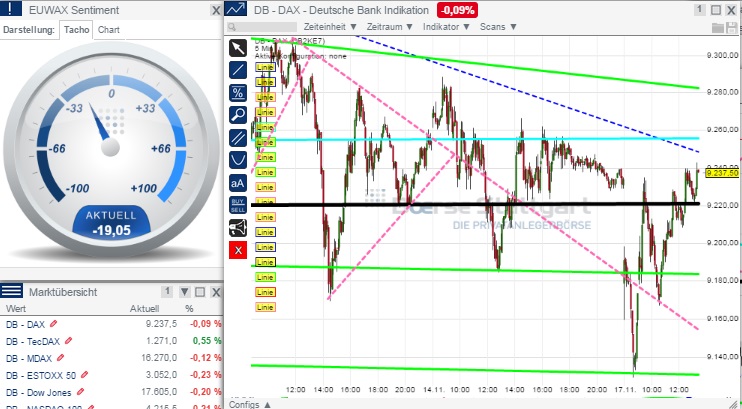Click the -0,23 % change of DB - ESTOXX 50
The height and width of the screenshot is (409, 742).
coord(206,375)
